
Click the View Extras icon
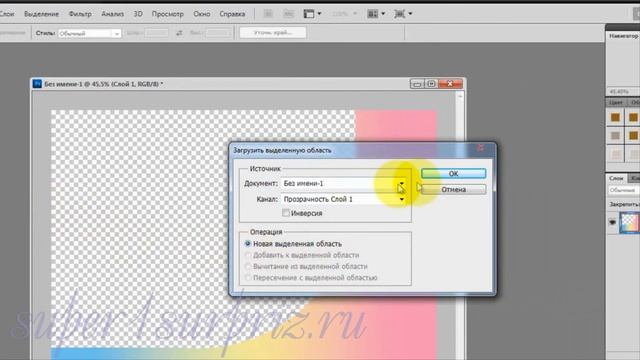point(309,14)
